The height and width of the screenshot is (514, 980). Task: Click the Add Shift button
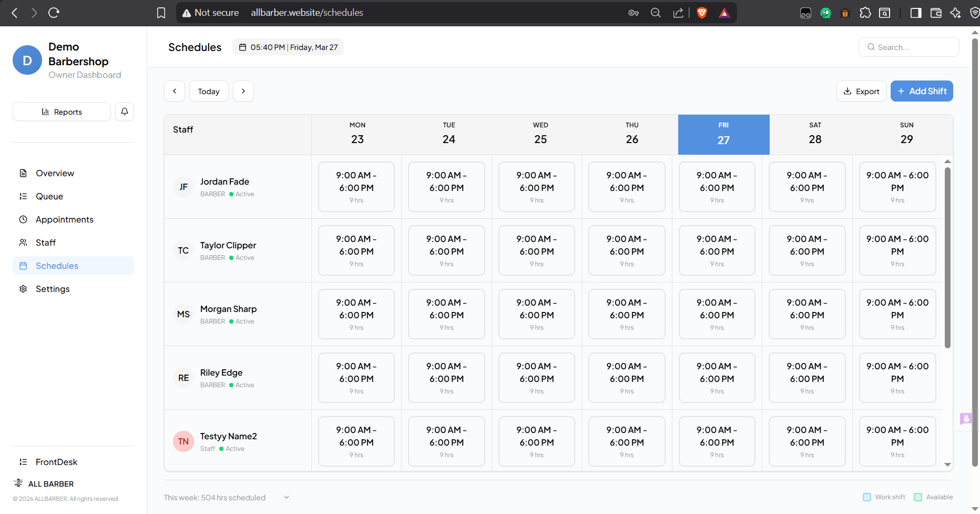click(922, 91)
